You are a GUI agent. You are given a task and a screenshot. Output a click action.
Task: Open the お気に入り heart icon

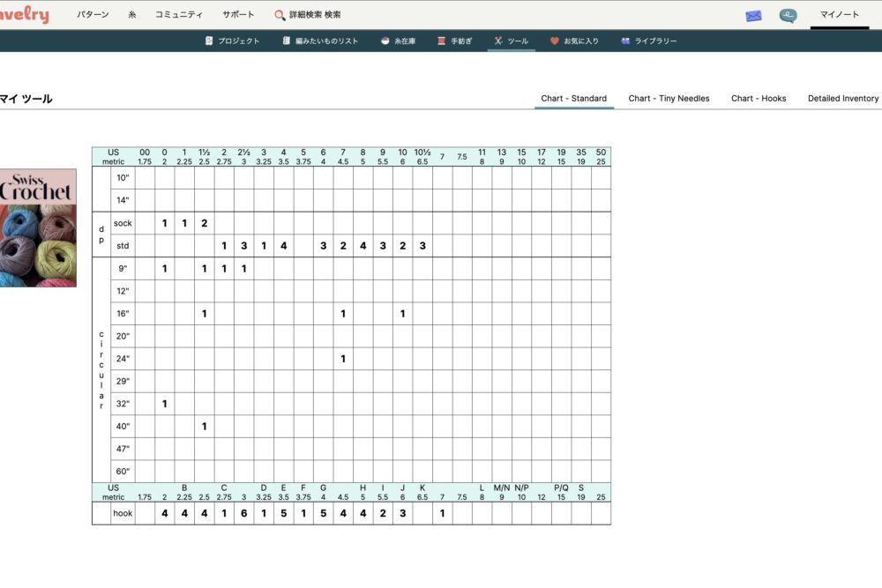tap(555, 41)
